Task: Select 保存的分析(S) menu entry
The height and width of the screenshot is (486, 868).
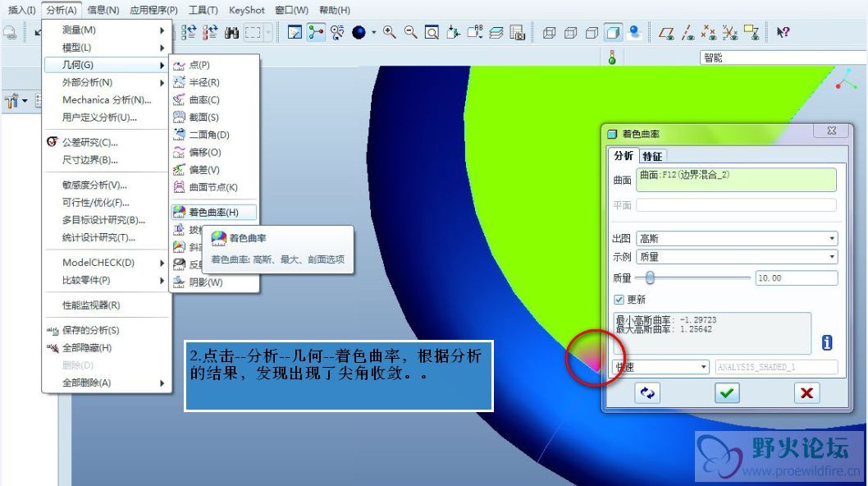Action: pos(107,330)
